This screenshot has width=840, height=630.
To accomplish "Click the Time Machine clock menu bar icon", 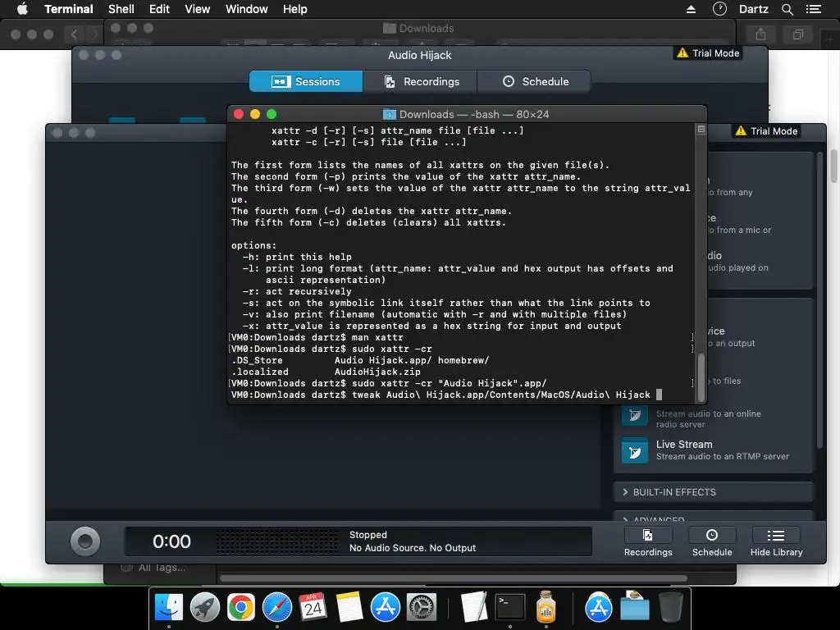I will [719, 8].
